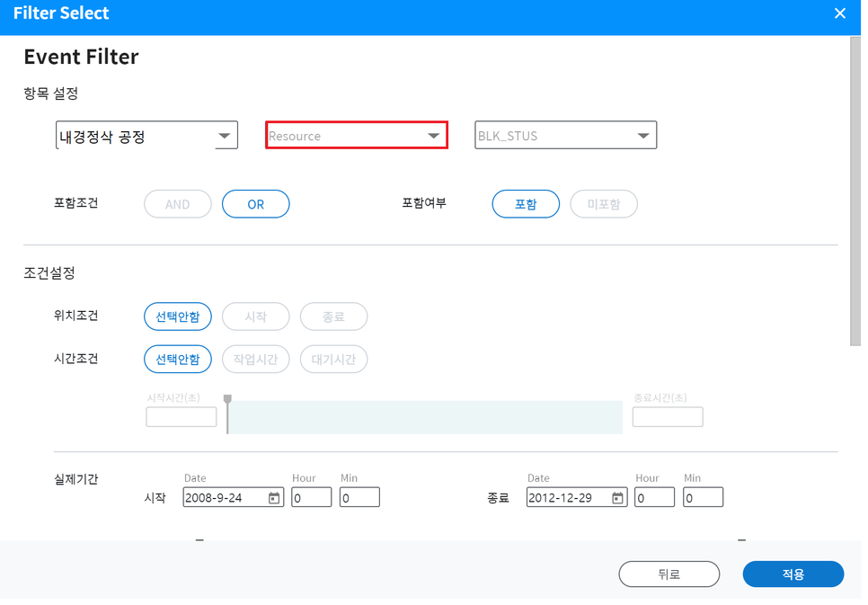Choose the 포함 include option
Image resolution: width=868 pixels, height=605 pixels.
525,204
